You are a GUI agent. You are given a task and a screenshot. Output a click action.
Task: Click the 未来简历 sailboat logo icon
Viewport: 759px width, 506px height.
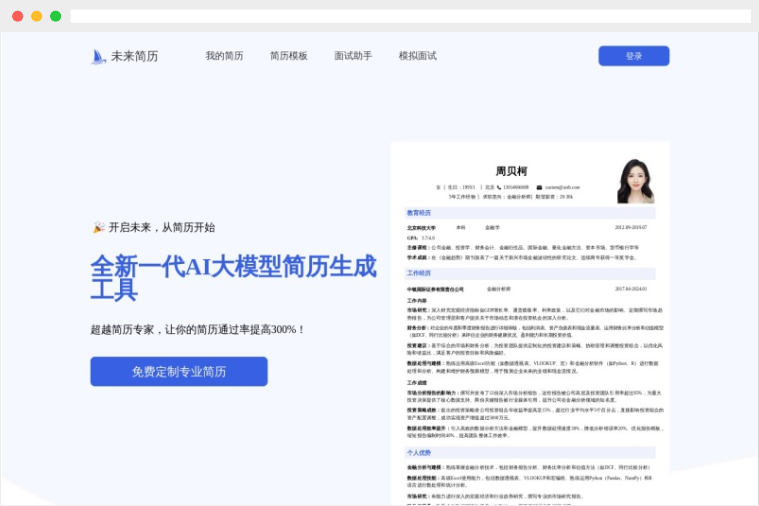coord(98,57)
